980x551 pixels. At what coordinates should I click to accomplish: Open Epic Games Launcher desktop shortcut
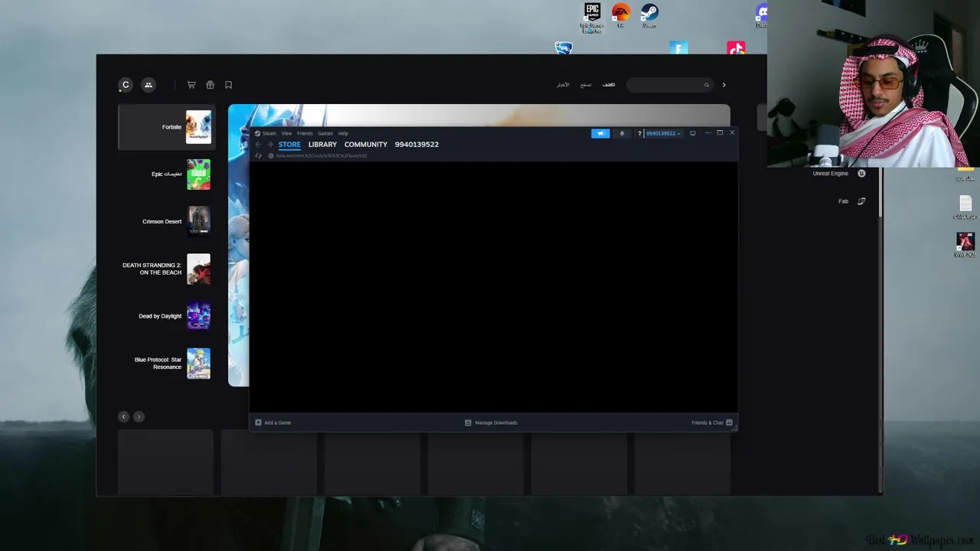pos(592,18)
